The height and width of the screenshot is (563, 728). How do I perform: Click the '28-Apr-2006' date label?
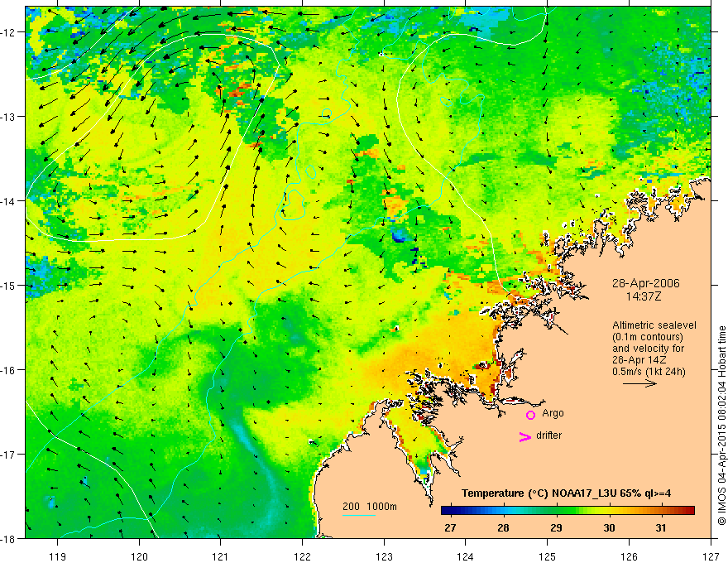tap(646, 283)
